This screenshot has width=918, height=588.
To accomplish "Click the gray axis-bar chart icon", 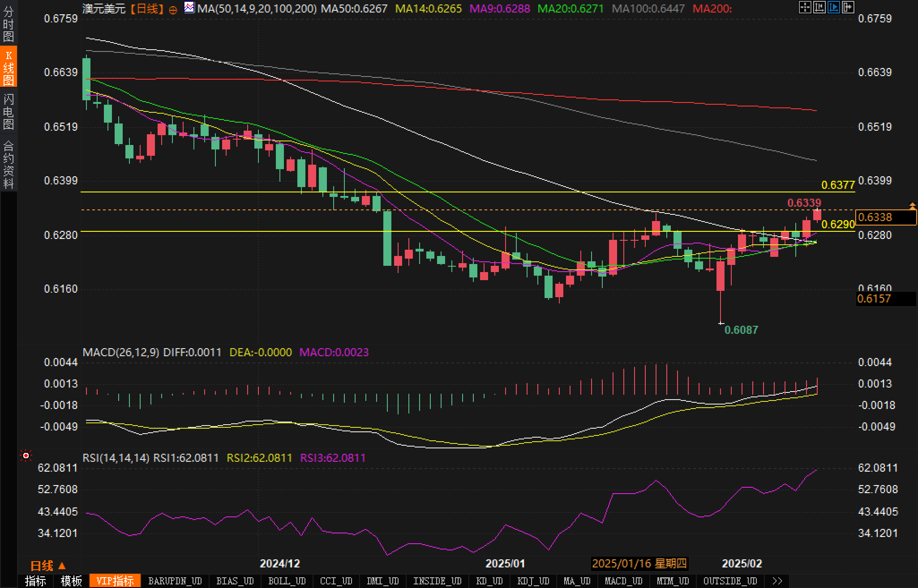I will point(819,7).
